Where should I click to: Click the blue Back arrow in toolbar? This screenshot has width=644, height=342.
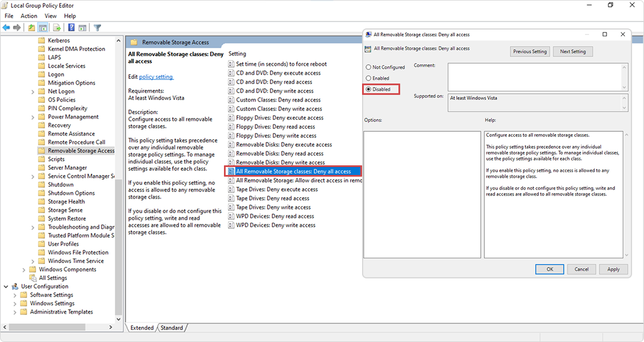[x=6, y=27]
